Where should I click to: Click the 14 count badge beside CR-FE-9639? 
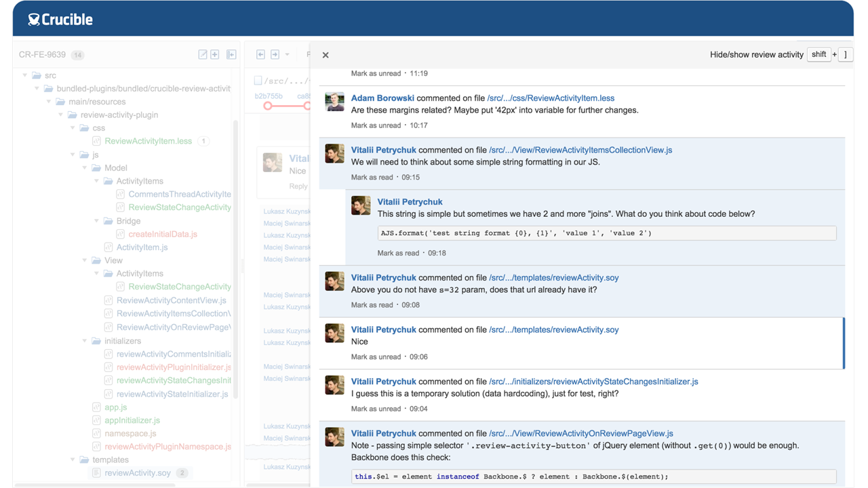pos(77,55)
